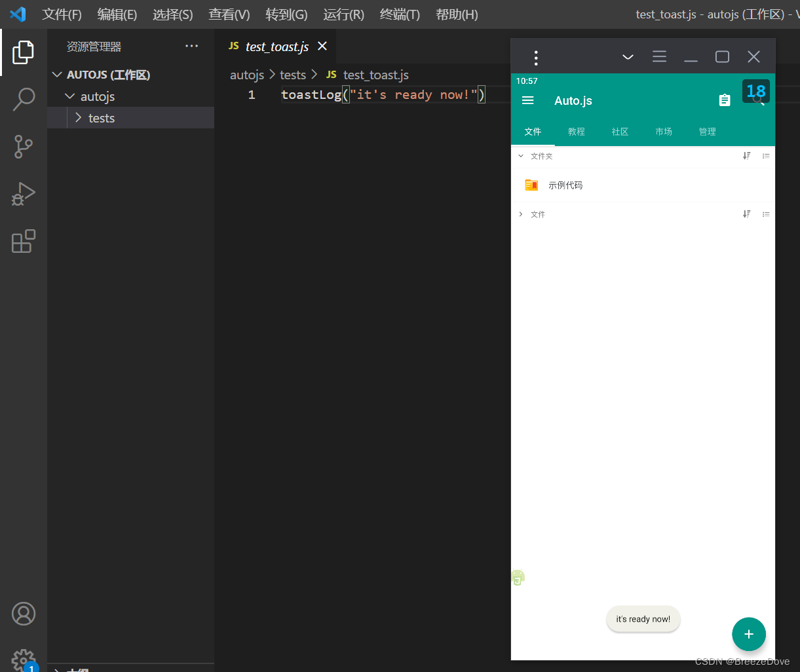Select the test_toast.js editor tab
Image resolution: width=800 pixels, height=672 pixels.
[x=277, y=47]
